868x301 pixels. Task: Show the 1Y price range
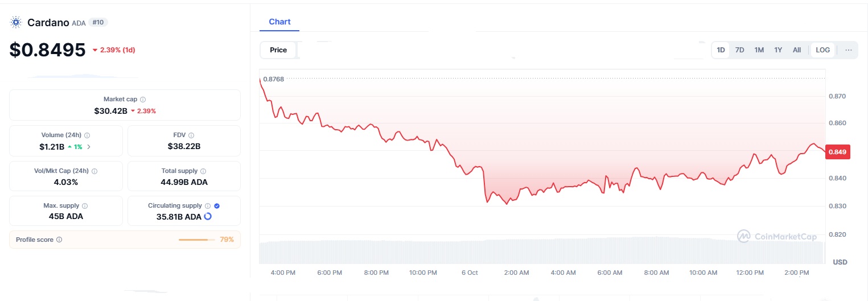tap(778, 50)
